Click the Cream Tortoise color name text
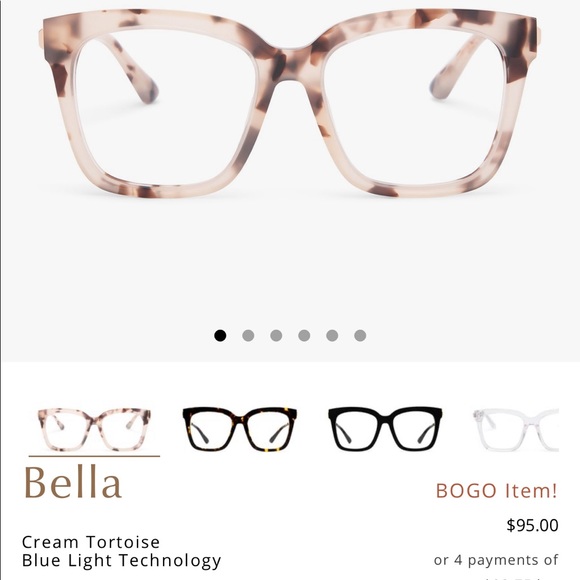The width and height of the screenshot is (580, 580). click(x=91, y=542)
